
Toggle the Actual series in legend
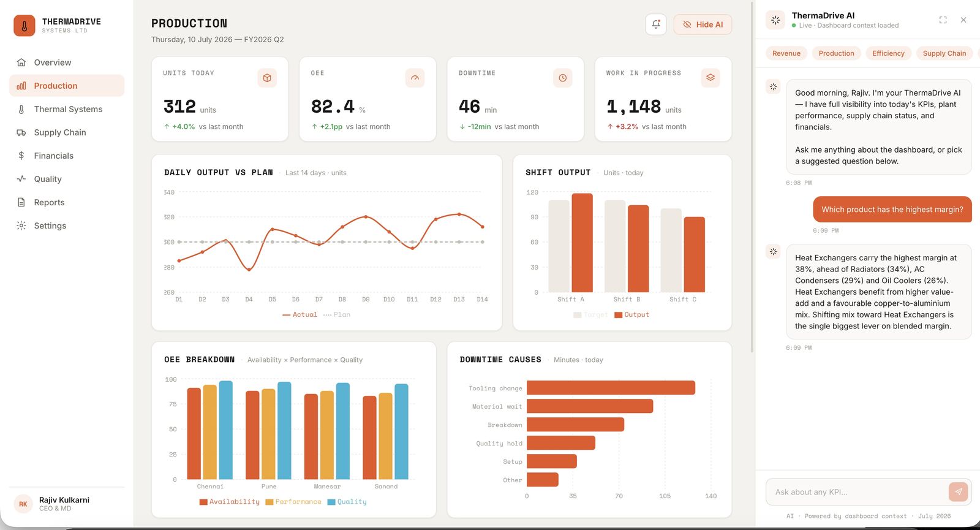[x=300, y=314]
